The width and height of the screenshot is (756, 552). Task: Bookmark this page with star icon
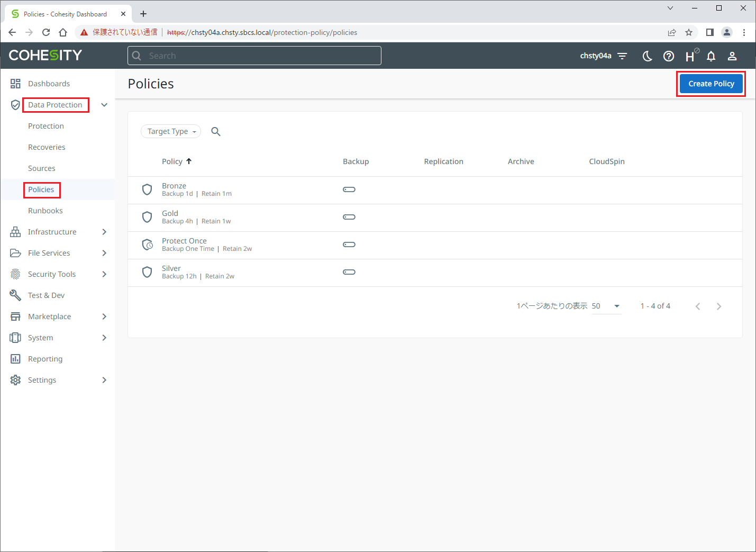(689, 32)
